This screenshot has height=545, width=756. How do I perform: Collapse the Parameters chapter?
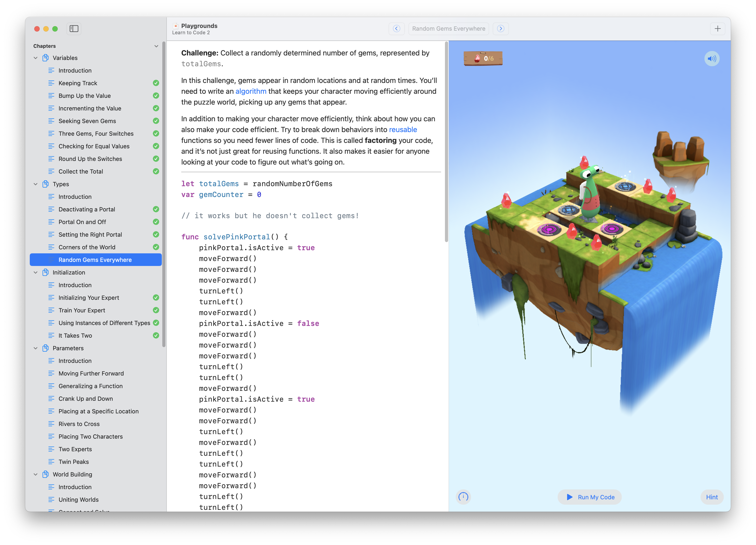pyautogui.click(x=36, y=348)
